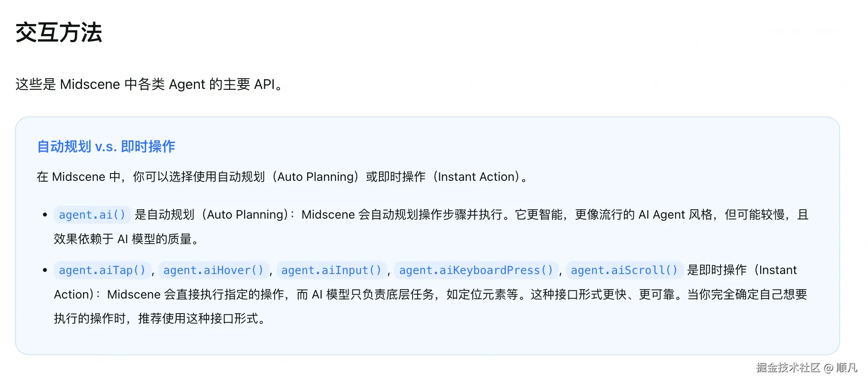This screenshot has width=868, height=384.
Task: Click the line 效果依赖于 AI 模型的质量
Action: click(x=126, y=239)
